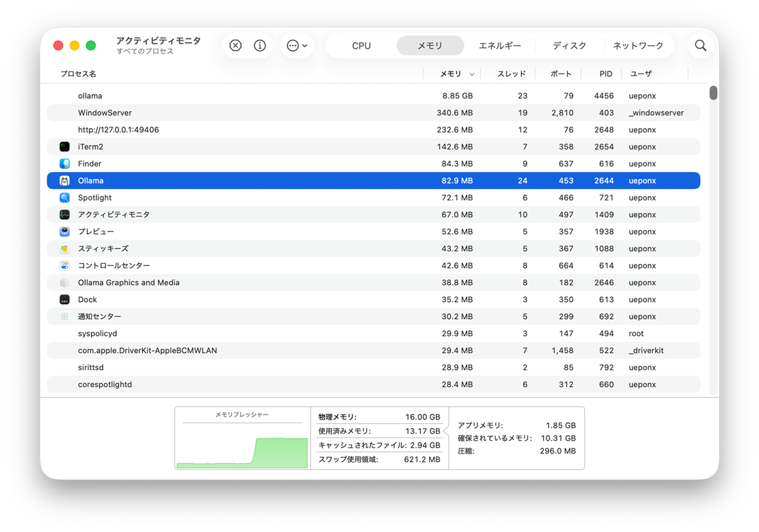Select the com.apple.DriverKit-AppleBCMWLAN process
759x532 pixels.
373,350
